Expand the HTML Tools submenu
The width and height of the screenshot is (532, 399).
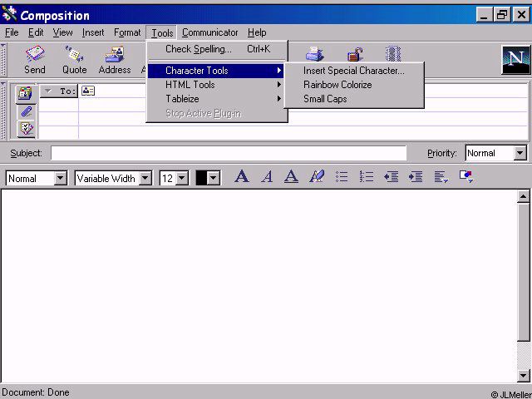(x=216, y=85)
